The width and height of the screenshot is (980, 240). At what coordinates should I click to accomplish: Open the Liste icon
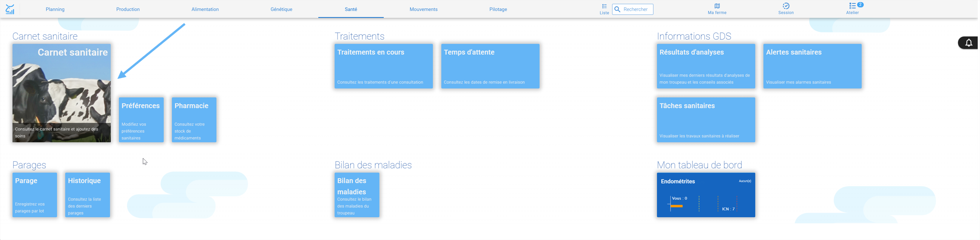[x=604, y=7]
